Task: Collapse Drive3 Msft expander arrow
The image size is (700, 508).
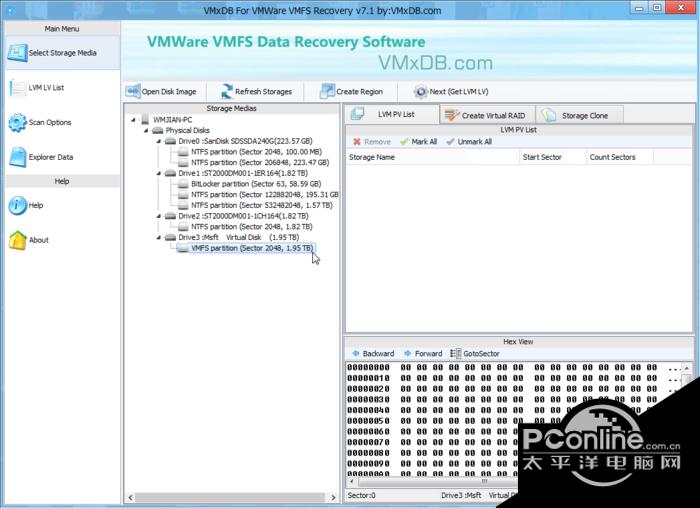Action: coord(158,237)
